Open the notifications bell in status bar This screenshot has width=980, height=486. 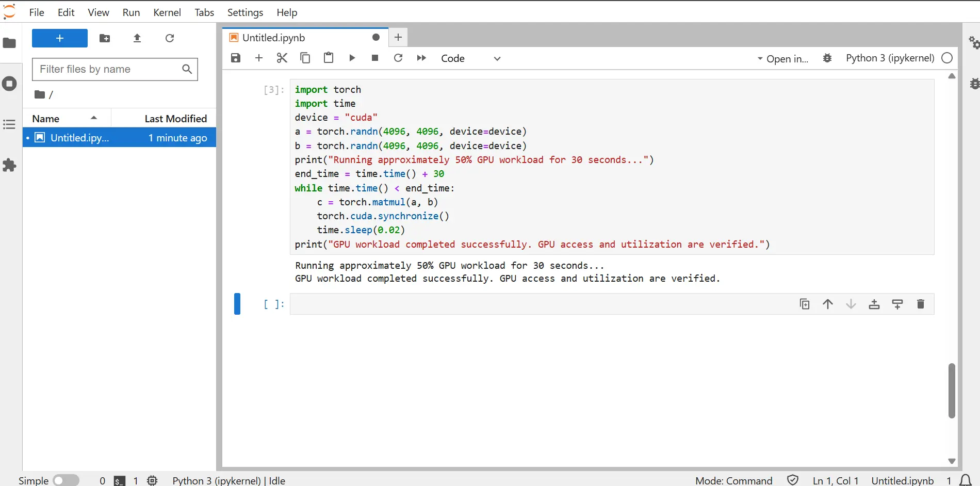[966, 480]
